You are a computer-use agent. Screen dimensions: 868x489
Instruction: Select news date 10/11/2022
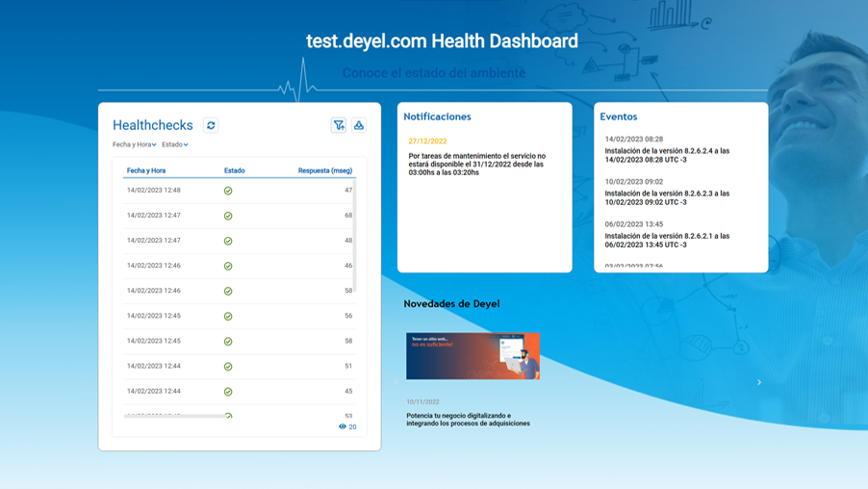422,402
